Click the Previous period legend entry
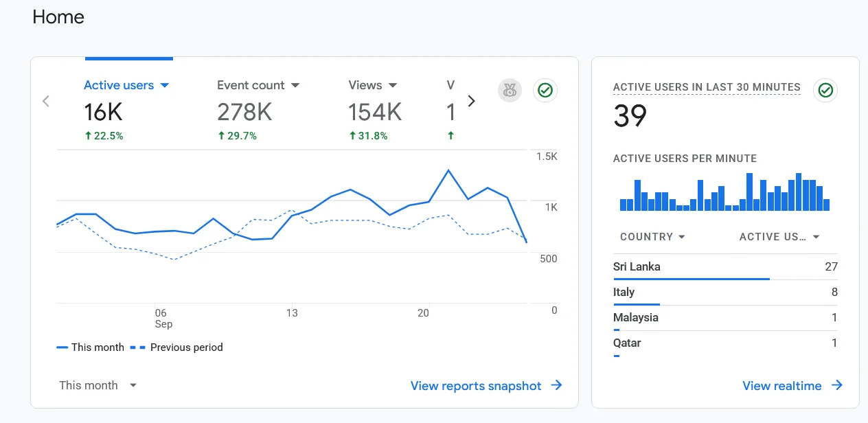Screen dimensions: 868x423 (x=177, y=347)
